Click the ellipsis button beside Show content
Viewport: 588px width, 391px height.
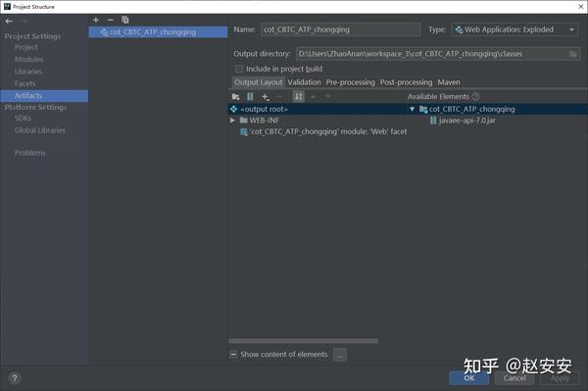[x=340, y=355]
